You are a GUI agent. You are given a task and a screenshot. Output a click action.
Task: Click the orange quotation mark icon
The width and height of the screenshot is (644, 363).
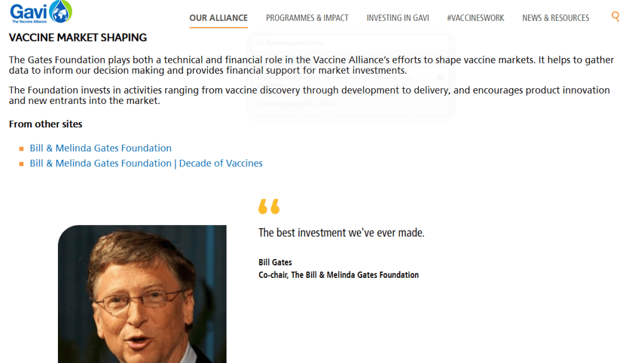tap(269, 206)
